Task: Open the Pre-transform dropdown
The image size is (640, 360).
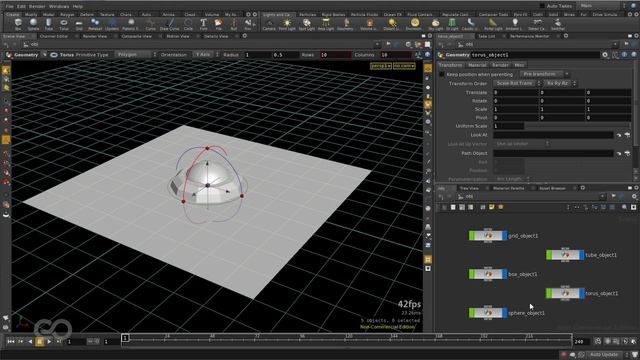Action: coord(544,74)
